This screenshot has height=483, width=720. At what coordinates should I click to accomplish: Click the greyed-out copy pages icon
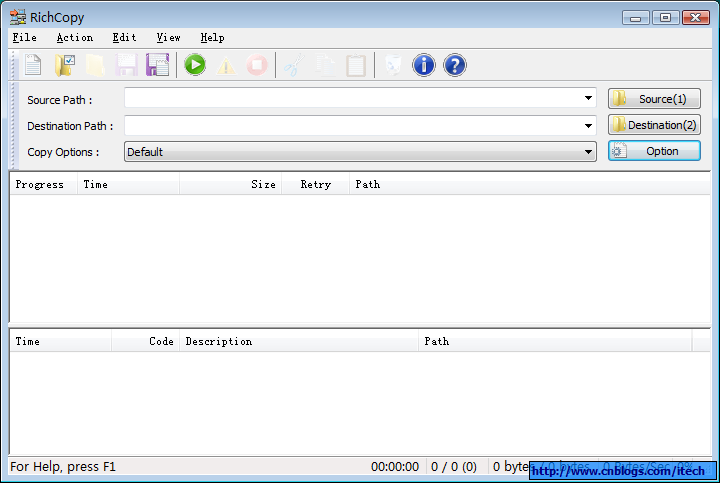[x=325, y=65]
